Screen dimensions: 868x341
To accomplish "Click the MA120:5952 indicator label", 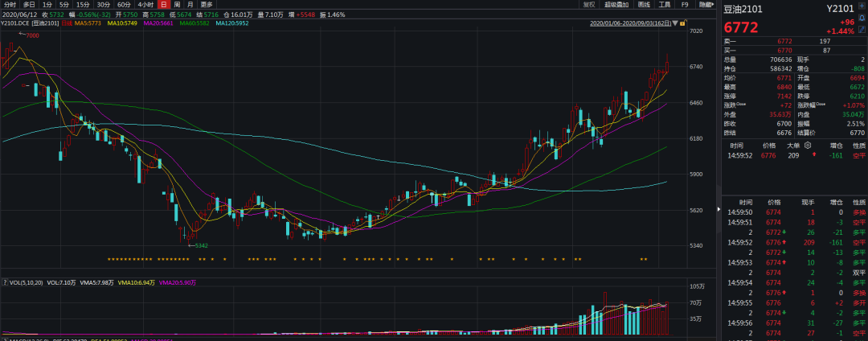I will (232, 23).
